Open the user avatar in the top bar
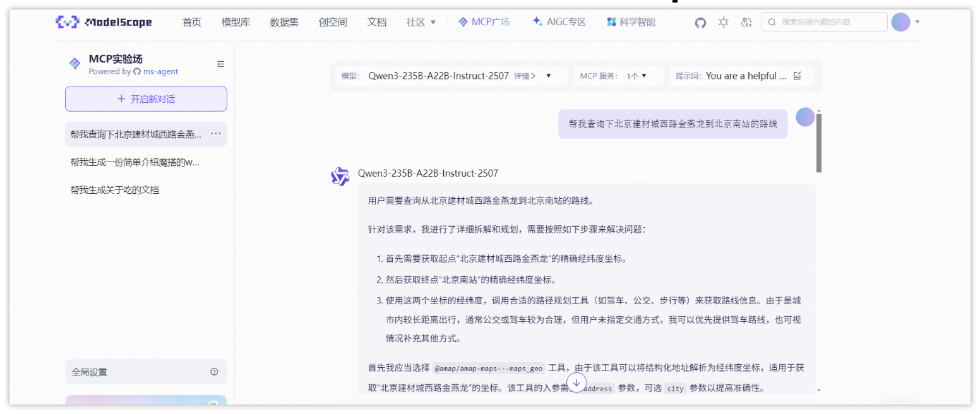 [900, 21]
